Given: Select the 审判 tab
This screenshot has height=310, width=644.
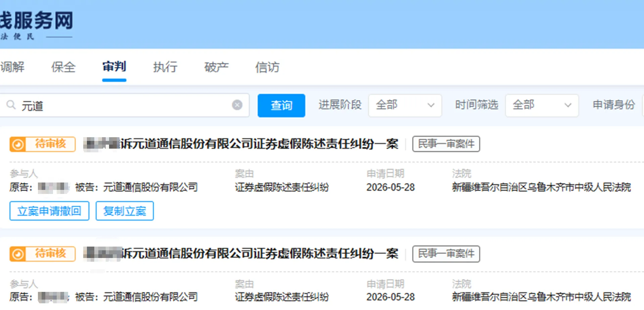Looking at the screenshot, I should tap(114, 66).
